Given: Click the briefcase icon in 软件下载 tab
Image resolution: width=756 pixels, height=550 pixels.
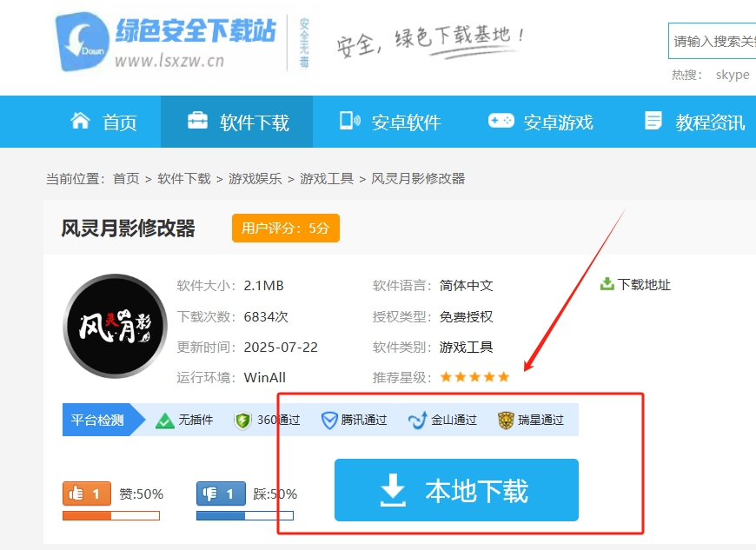Looking at the screenshot, I should [x=197, y=121].
